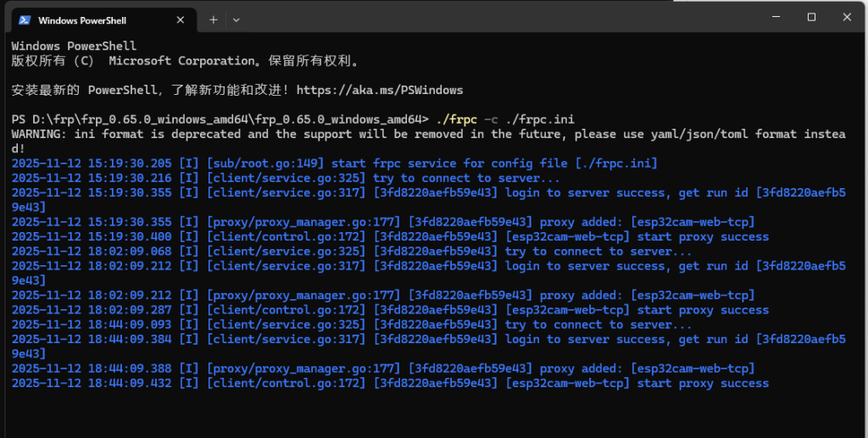Click the [./frpc.ini] config file name
This screenshot has width=868, height=438.
[616, 164]
